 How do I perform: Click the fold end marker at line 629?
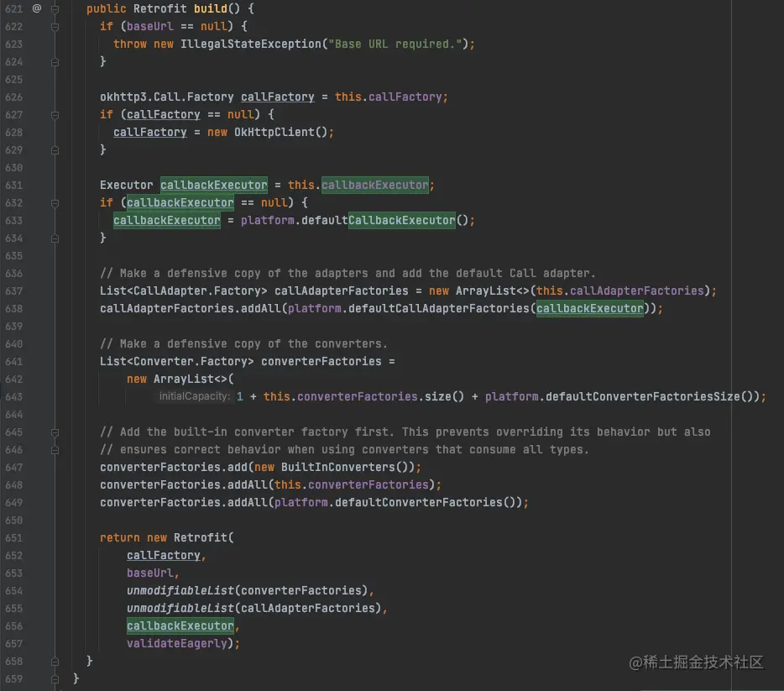(x=55, y=150)
